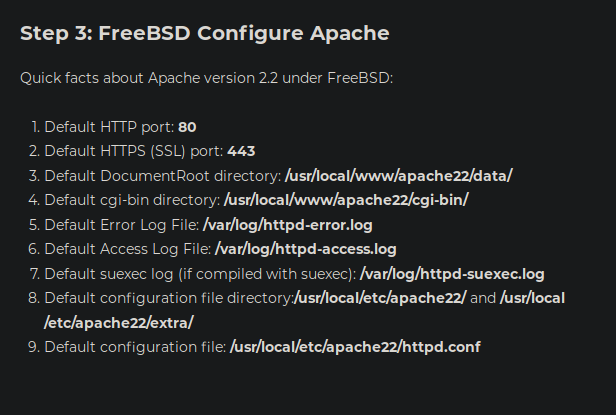
Task: Click the "Step 3: FreeBSD Configure Apache" heading
Action: click(204, 33)
